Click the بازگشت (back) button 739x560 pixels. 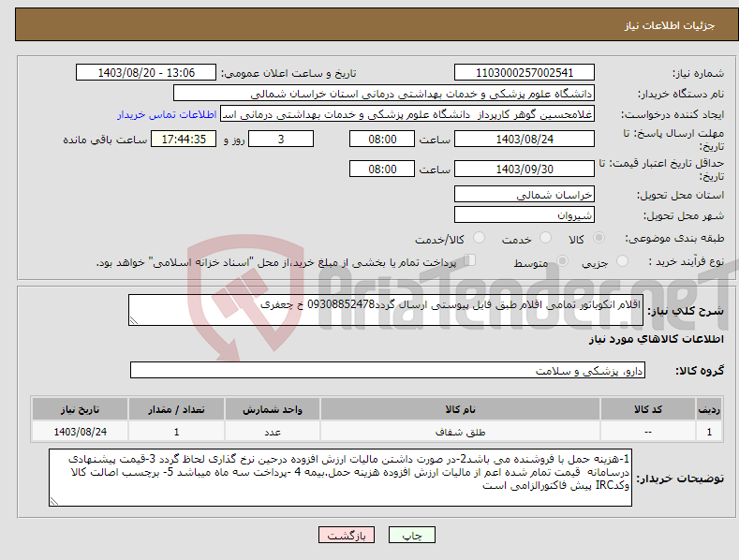coord(347,535)
